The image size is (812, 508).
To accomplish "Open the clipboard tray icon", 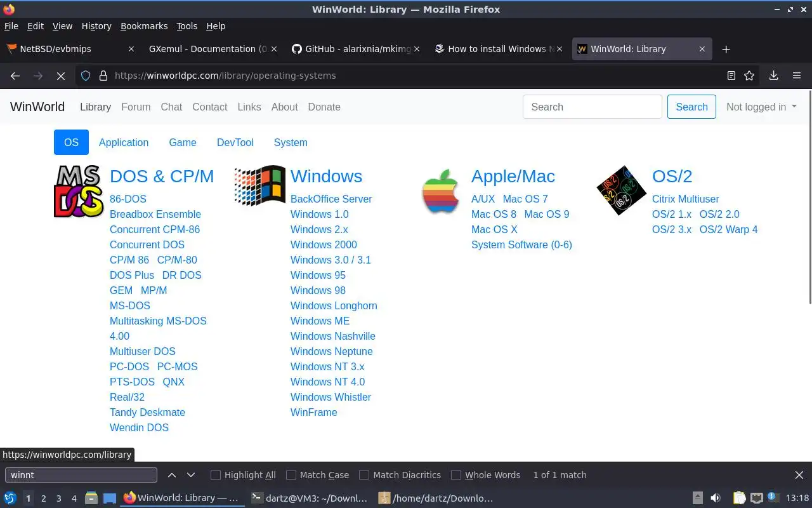I will [739, 498].
